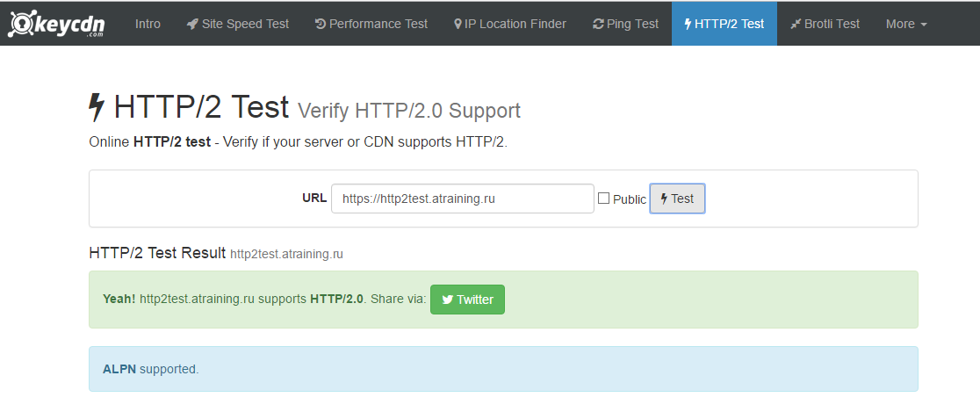Click the URL input field

(463, 199)
